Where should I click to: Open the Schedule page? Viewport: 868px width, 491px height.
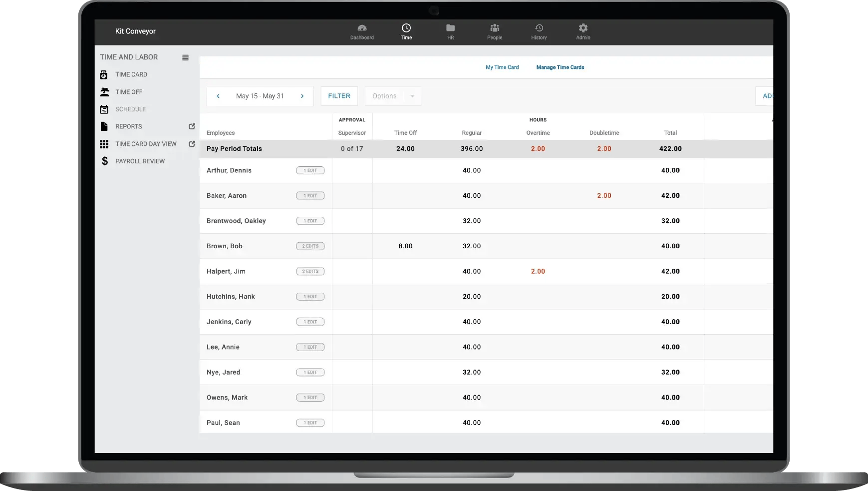click(x=130, y=109)
